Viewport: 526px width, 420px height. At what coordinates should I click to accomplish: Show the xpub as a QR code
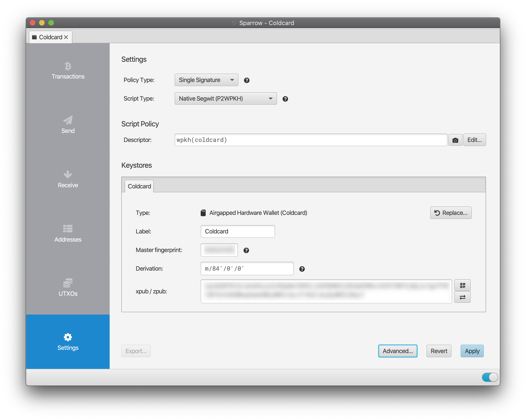tap(462, 285)
